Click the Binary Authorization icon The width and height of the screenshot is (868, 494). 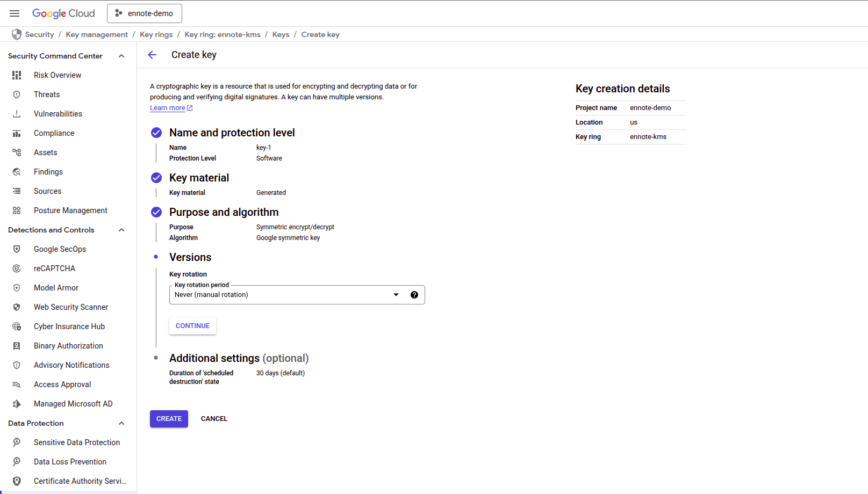pos(17,346)
